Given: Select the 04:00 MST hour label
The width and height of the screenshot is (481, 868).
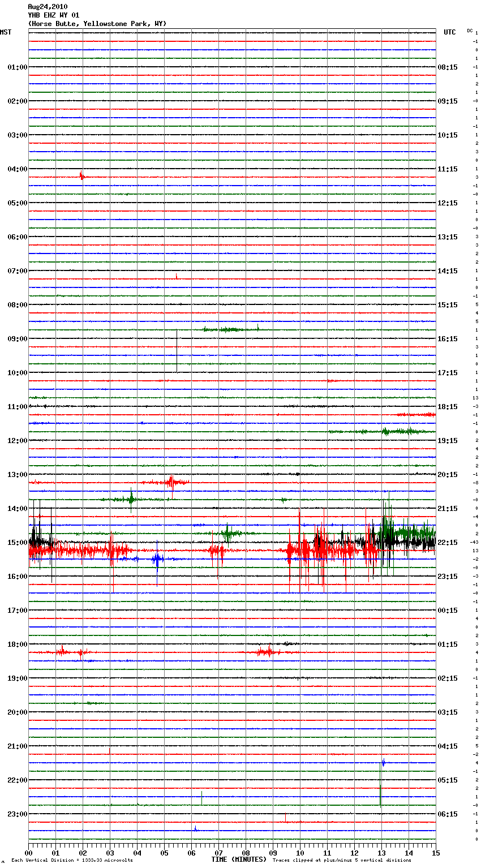Looking at the screenshot, I should pos(18,169).
